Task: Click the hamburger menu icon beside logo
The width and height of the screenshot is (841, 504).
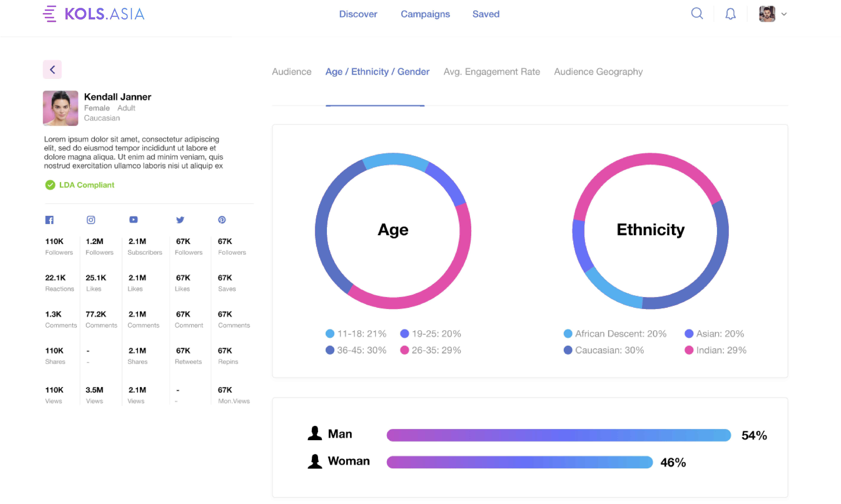Action: point(50,14)
